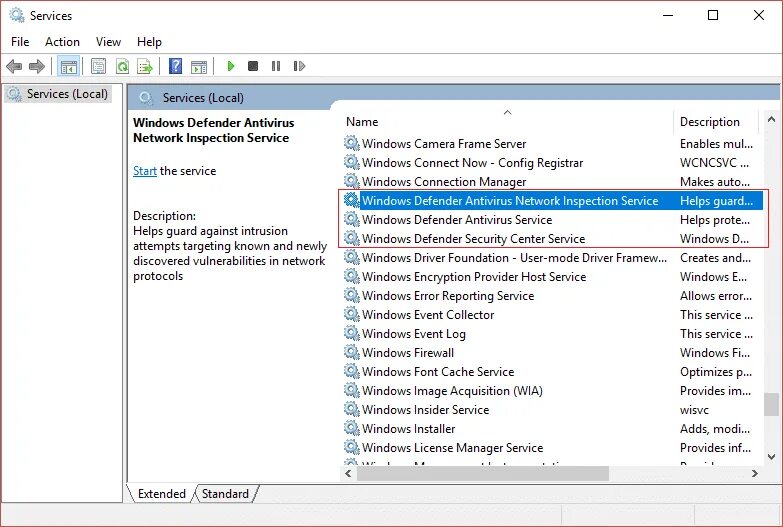783x527 pixels.
Task: Click the horizontal scrollbar left arrow
Action: 348,473
